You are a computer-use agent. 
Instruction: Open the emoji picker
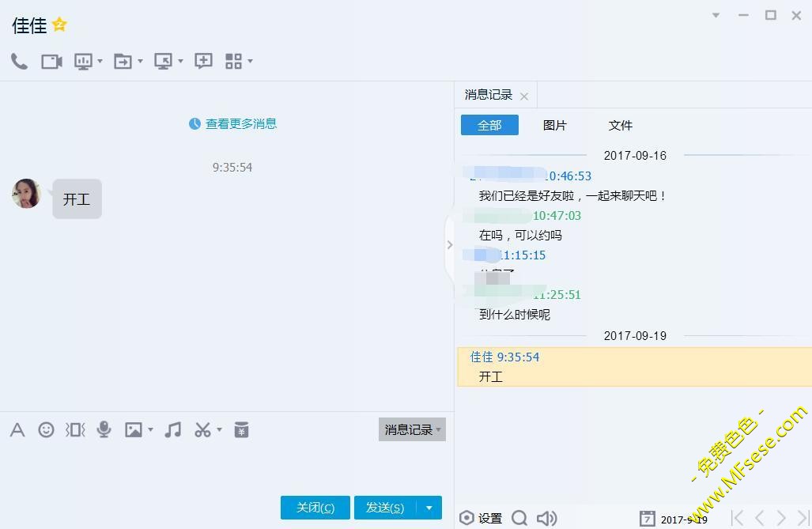coord(46,429)
